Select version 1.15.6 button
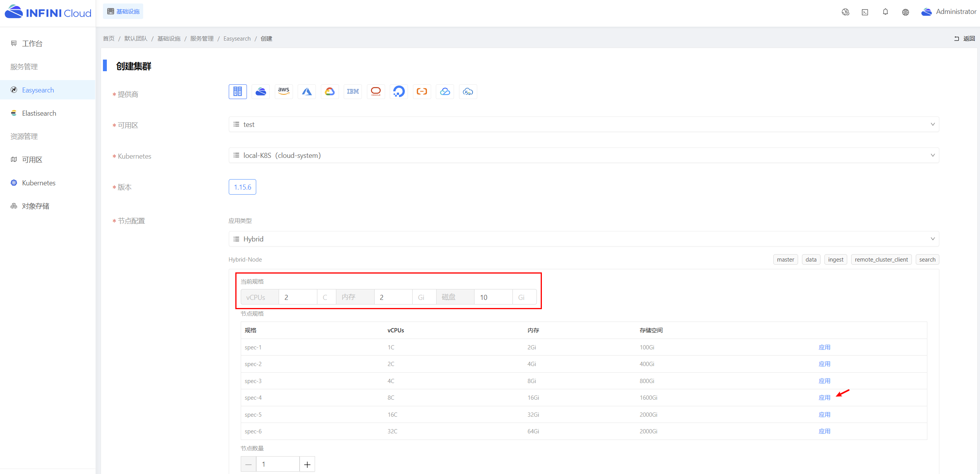This screenshot has width=980, height=474. 242,187
